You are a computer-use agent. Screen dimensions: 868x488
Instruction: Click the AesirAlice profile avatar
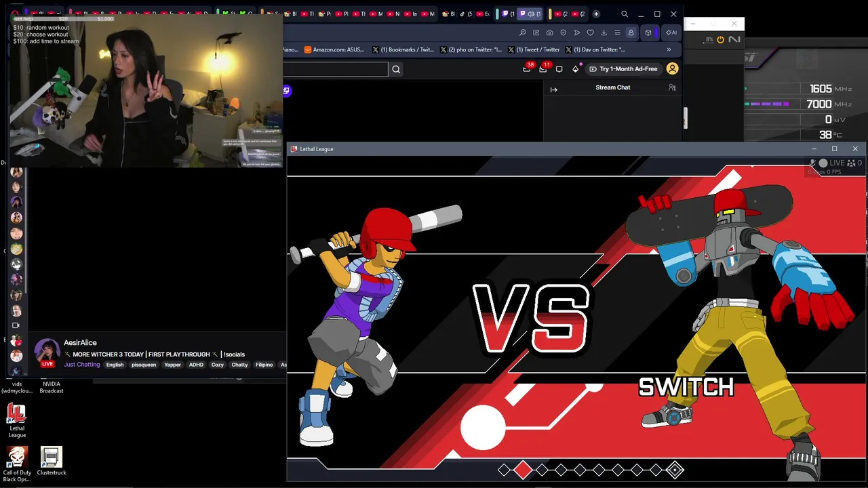coord(47,352)
